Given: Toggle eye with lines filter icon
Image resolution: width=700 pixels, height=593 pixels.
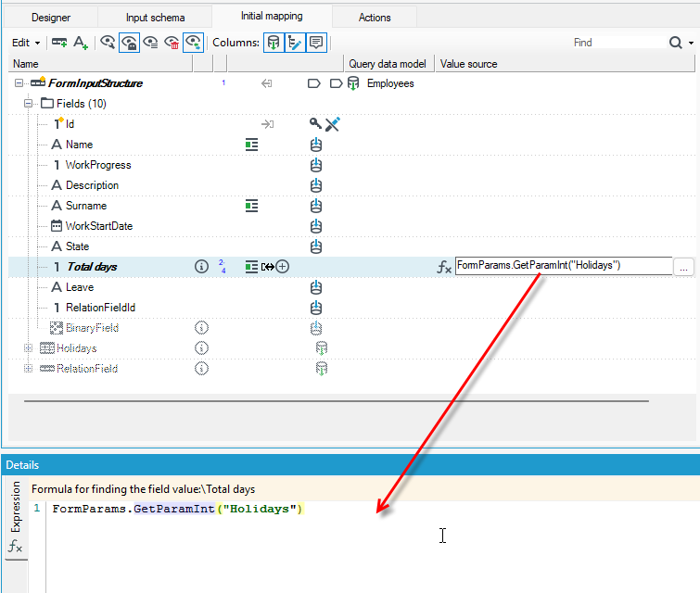Looking at the screenshot, I should tap(150, 43).
